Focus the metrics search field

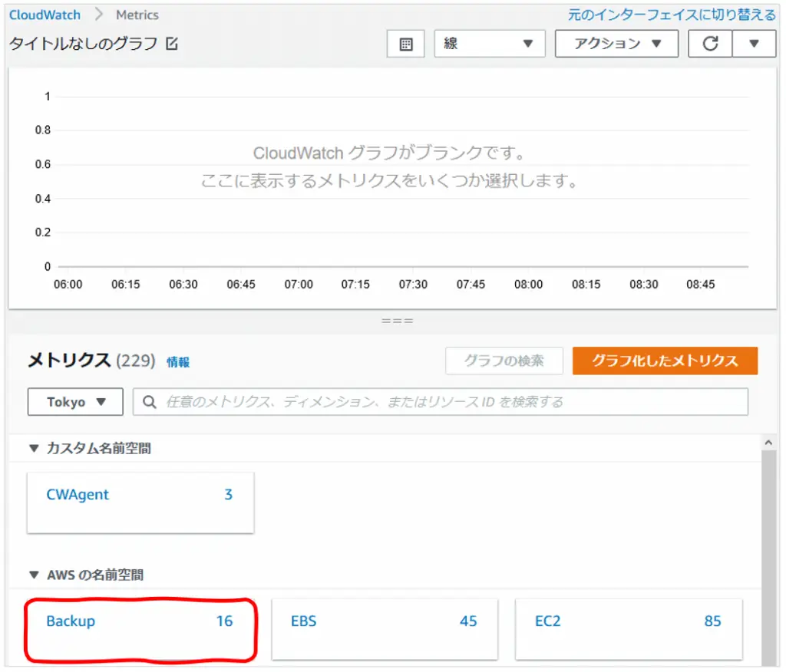pos(441,402)
